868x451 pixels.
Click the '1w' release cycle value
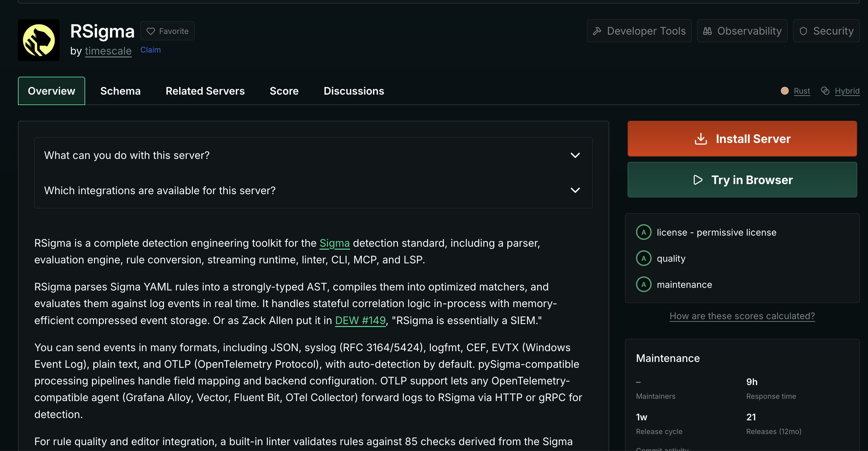pos(642,417)
